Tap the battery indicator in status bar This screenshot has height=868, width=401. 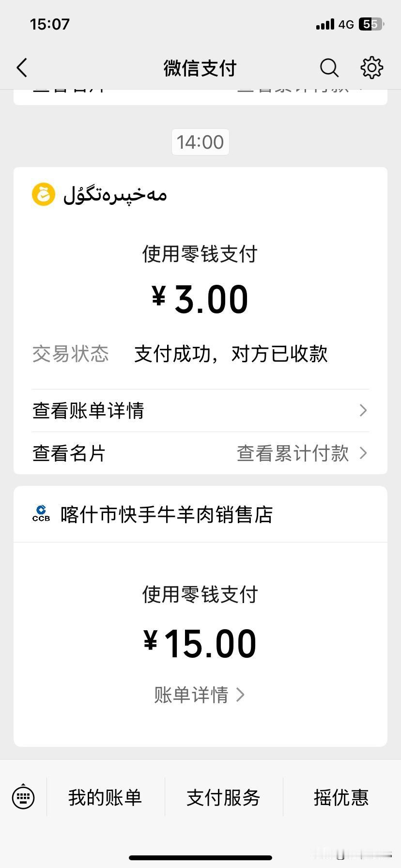pos(371,24)
